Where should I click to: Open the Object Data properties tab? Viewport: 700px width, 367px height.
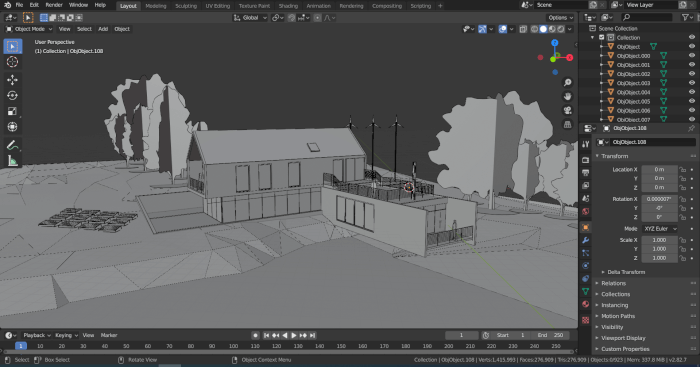click(586, 291)
